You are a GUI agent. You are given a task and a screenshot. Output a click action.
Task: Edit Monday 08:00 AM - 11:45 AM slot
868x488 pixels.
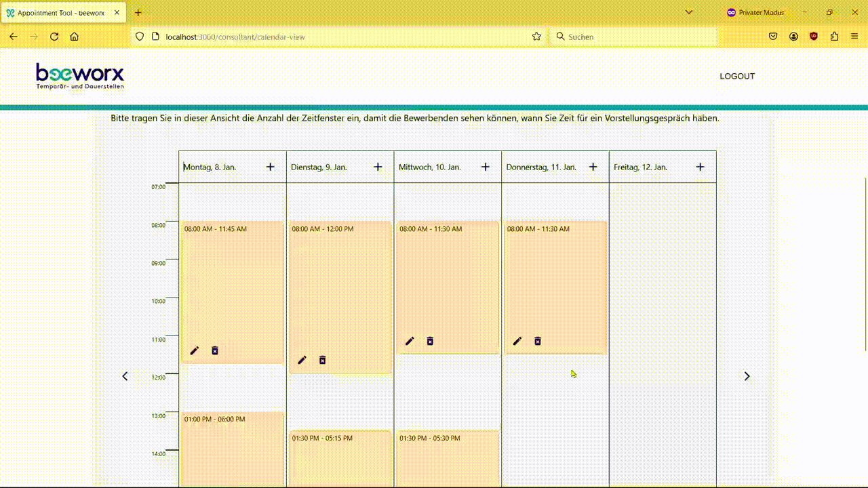pos(195,350)
